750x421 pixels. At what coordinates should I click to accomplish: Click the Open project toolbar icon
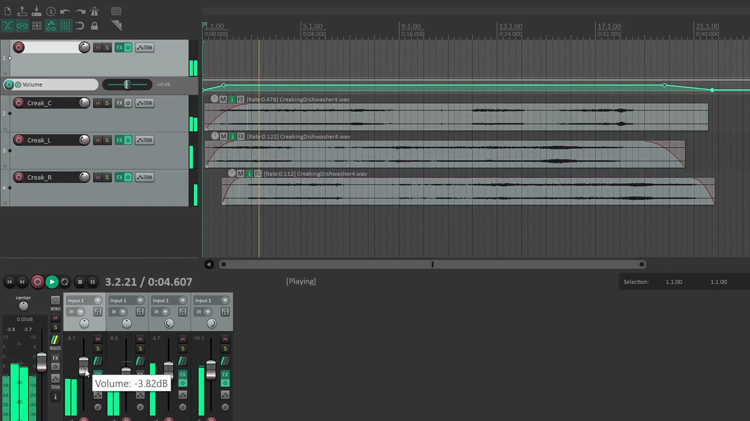tap(22, 11)
